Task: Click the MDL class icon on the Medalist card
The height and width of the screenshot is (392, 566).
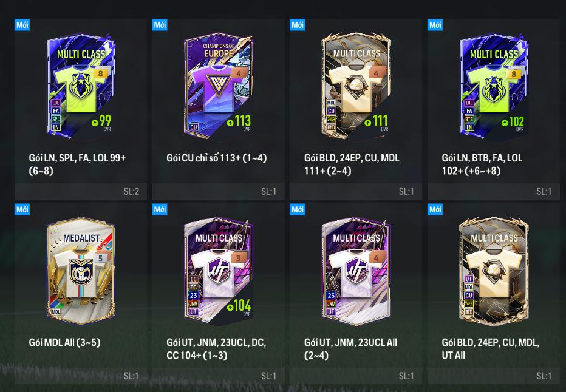Action: point(56,311)
